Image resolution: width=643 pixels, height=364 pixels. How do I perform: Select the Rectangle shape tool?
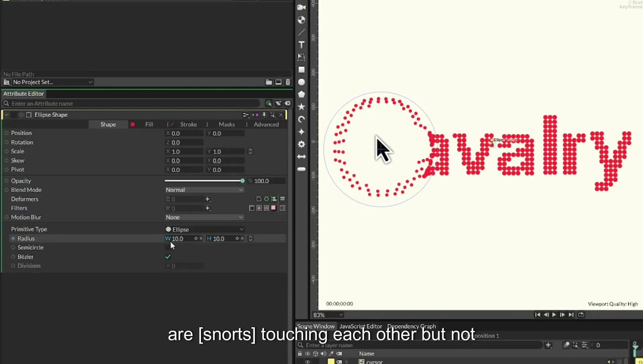click(x=301, y=70)
